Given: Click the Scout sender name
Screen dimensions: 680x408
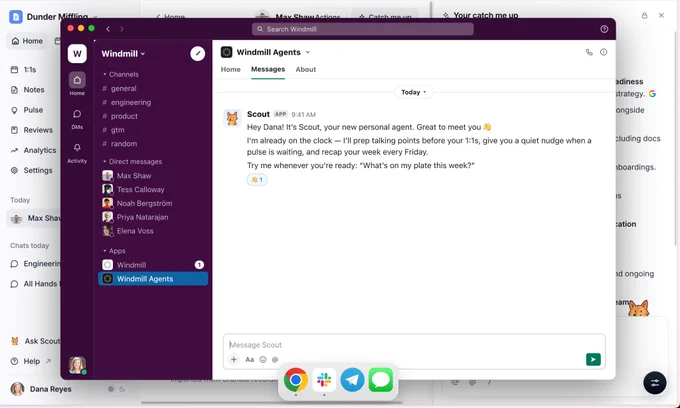Looking at the screenshot, I should pos(258,114).
